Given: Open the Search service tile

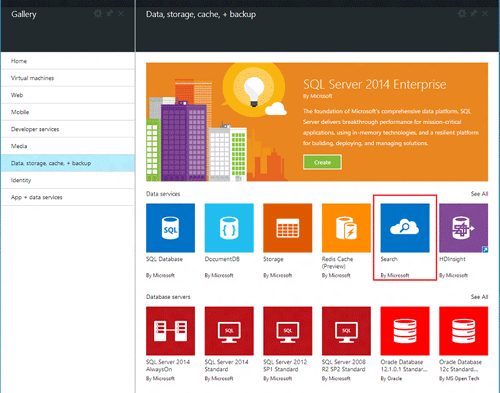Looking at the screenshot, I should coord(405,228).
